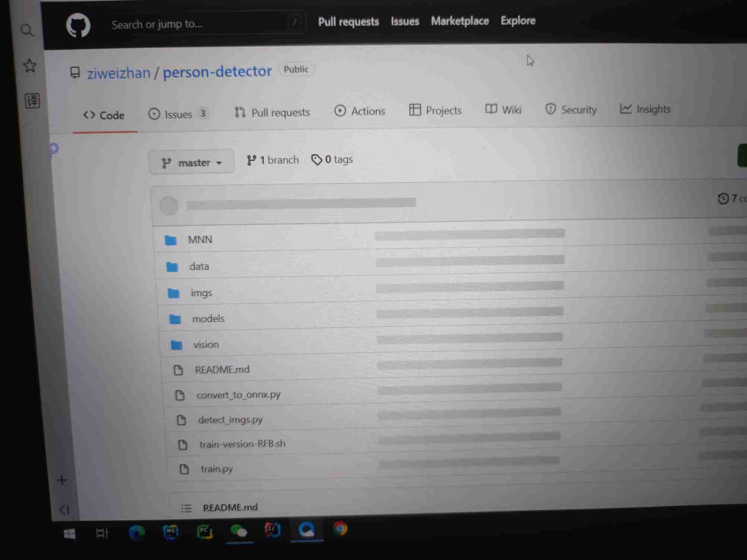This screenshot has height=560, width=747.
Task: Click the sidebar favorites star icon
Action: click(30, 66)
